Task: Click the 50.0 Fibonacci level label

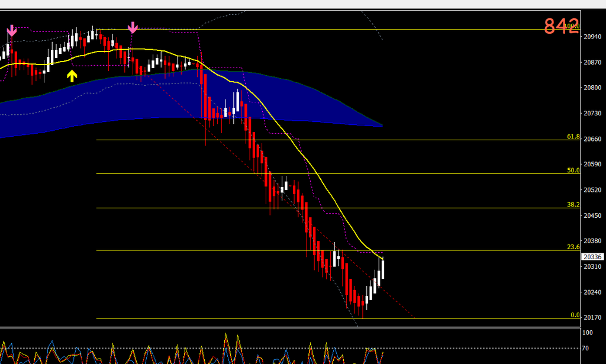Action: coord(573,170)
